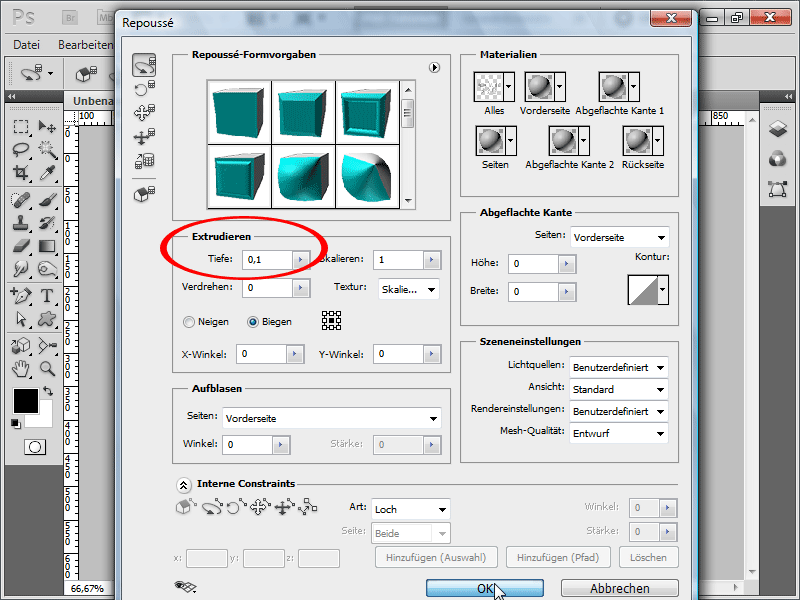
Task: Open Bridge via the Br icon
Action: click(x=70, y=18)
